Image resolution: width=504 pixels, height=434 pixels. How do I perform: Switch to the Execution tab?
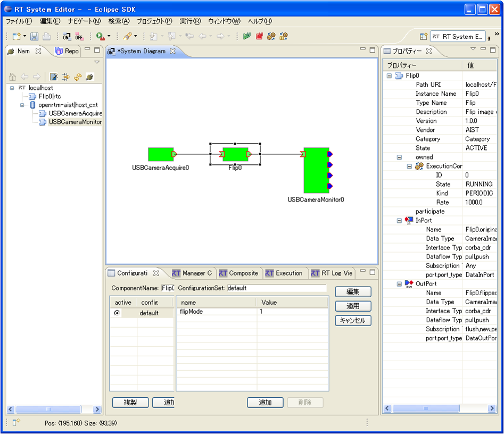284,273
